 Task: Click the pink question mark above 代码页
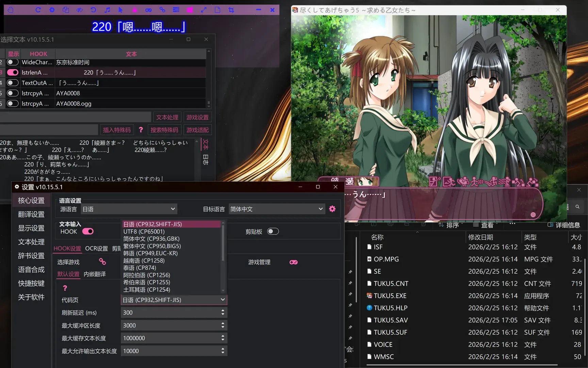[x=65, y=288]
